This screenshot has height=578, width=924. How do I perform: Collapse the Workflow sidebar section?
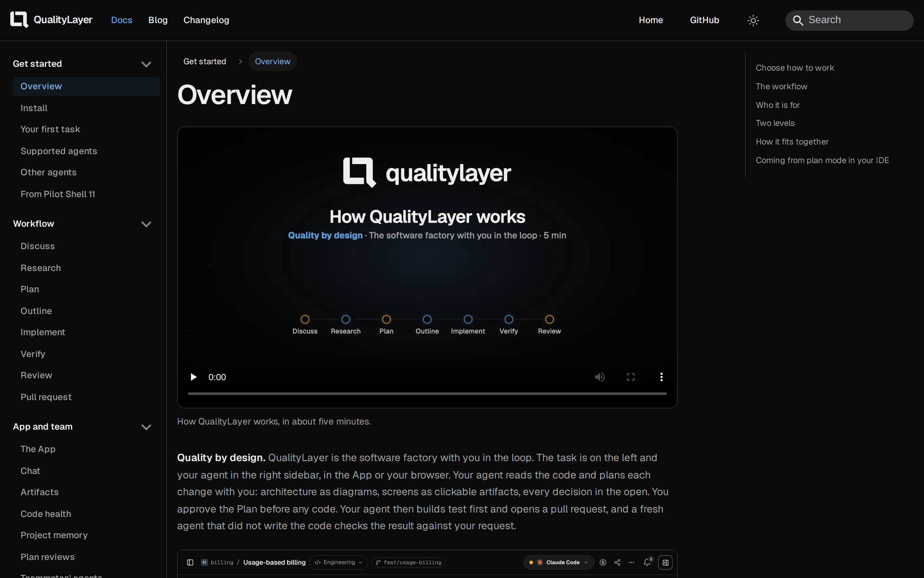(146, 224)
